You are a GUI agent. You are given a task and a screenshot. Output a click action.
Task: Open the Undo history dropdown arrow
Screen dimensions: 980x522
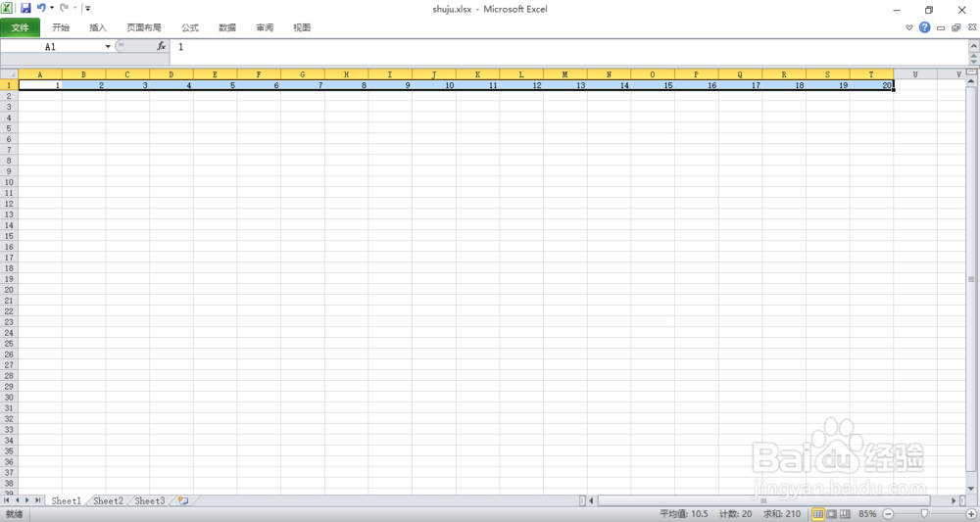coord(52,8)
